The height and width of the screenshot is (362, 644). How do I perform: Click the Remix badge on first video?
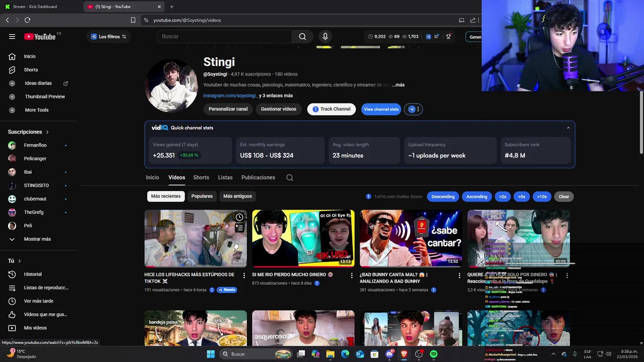227,290
